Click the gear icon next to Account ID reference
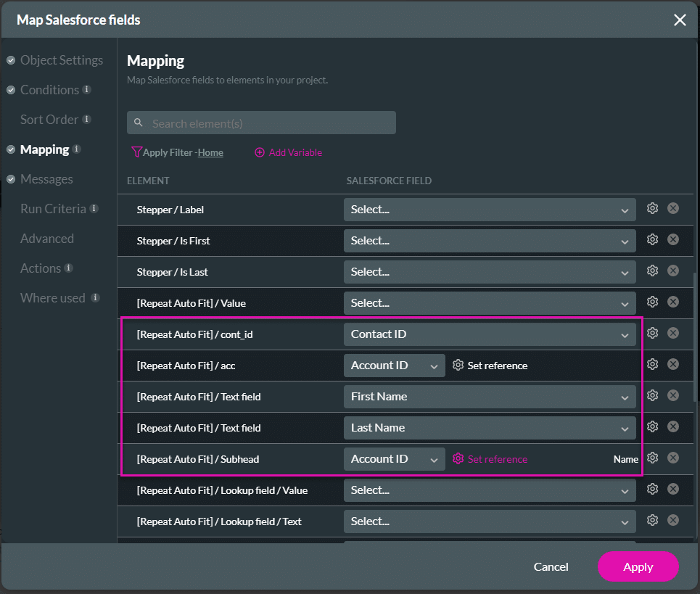 (x=458, y=365)
